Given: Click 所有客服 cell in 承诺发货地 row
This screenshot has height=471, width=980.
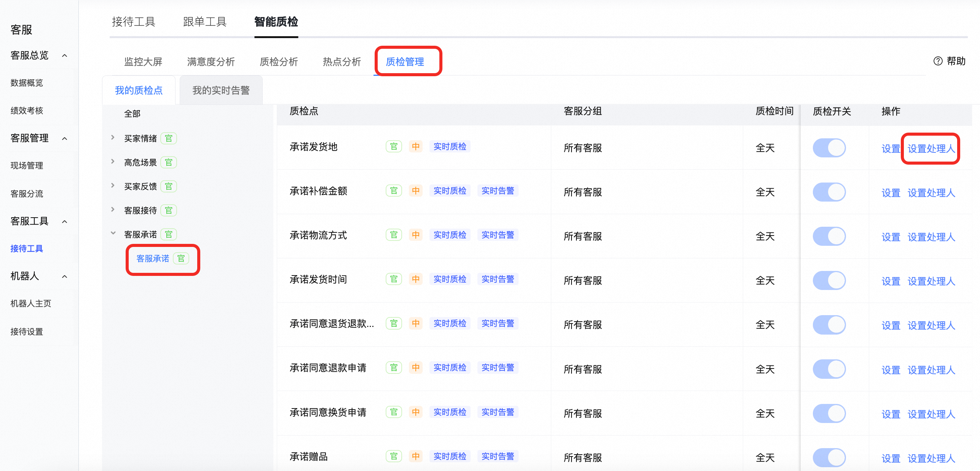Looking at the screenshot, I should (583, 148).
